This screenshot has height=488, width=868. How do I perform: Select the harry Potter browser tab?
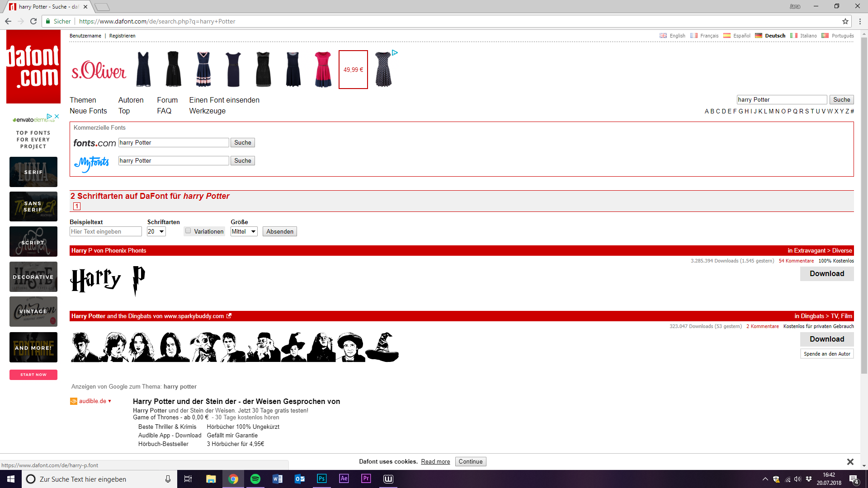tap(49, 7)
